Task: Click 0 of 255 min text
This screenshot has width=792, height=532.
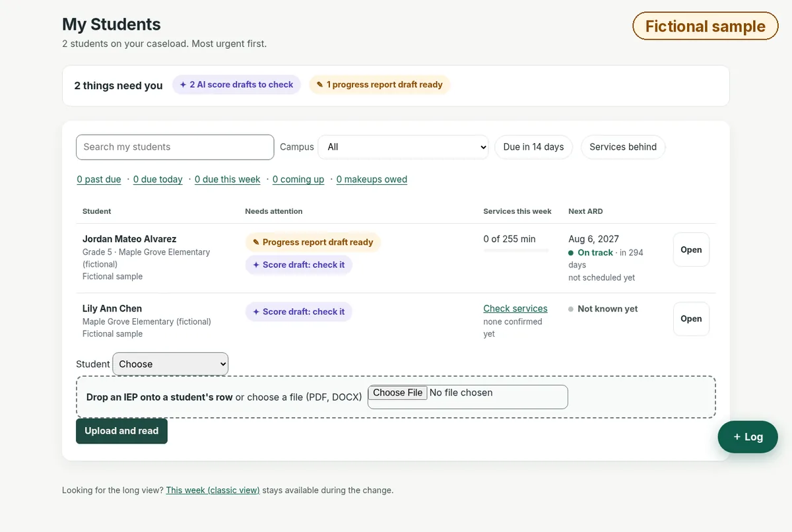Action: [x=510, y=239]
